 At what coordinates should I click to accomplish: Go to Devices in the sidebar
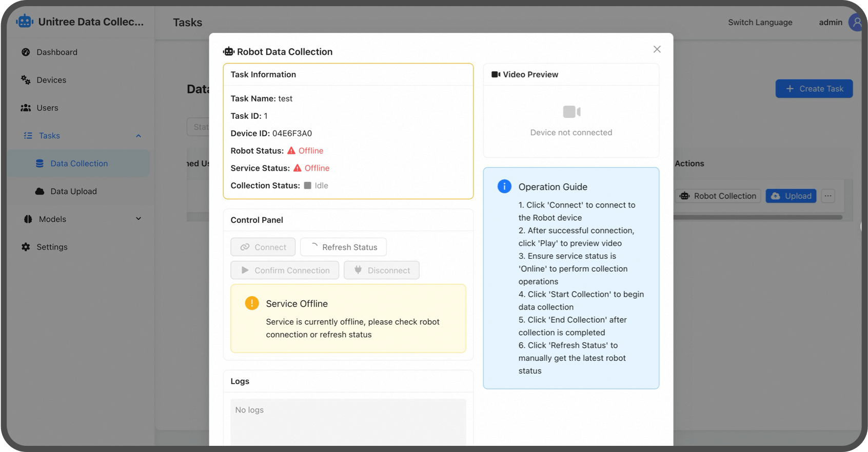[51, 80]
